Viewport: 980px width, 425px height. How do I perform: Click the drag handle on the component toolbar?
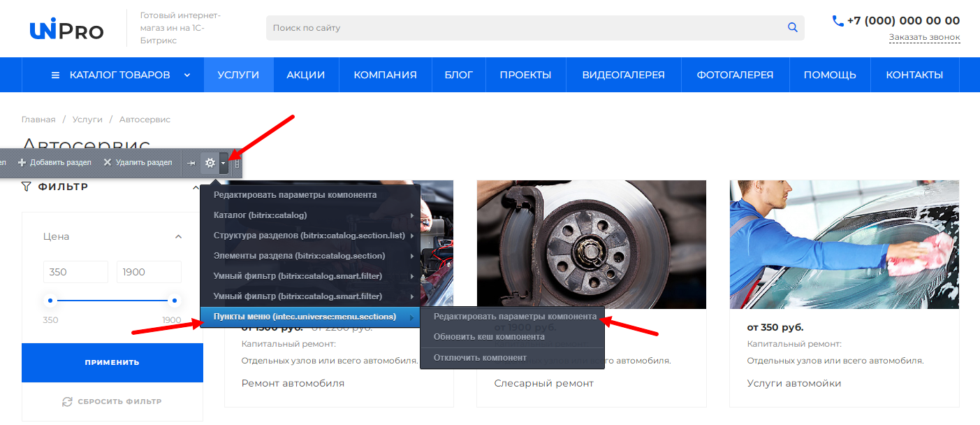(237, 163)
